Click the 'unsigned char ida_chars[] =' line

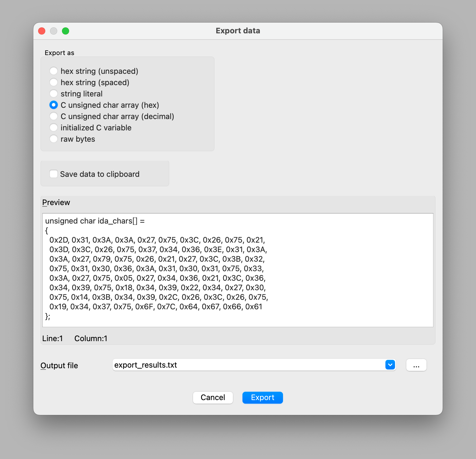[95, 221]
